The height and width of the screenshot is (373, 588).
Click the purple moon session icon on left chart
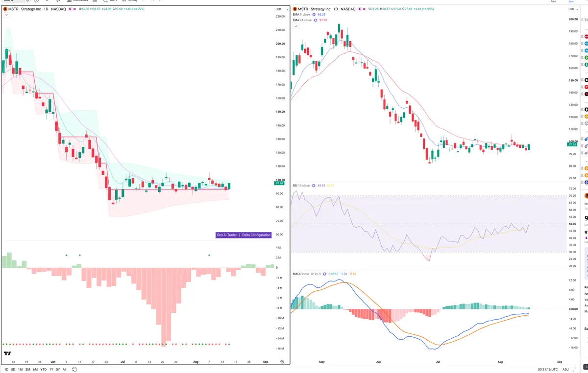coord(70,9)
